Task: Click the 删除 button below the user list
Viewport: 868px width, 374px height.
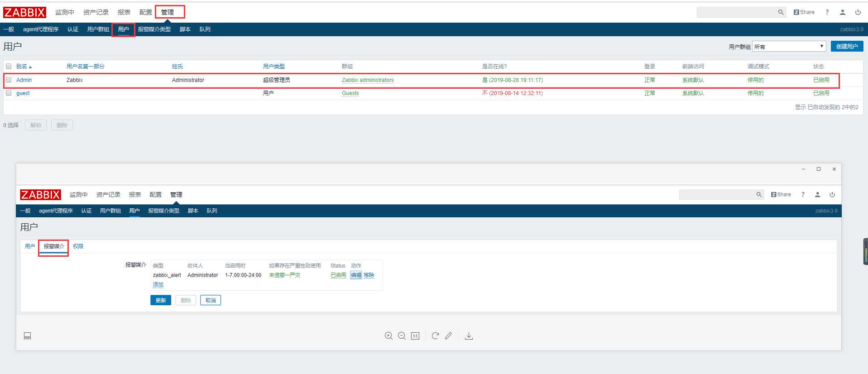Action: (62, 125)
